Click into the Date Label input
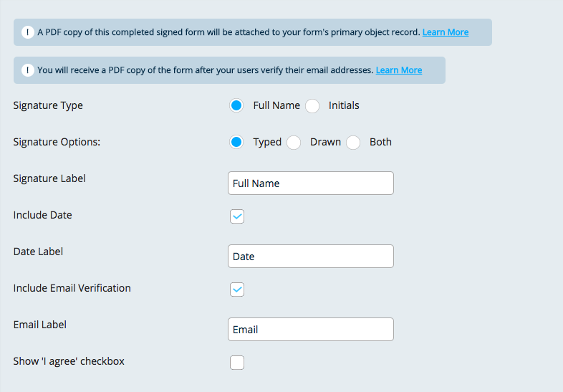This screenshot has height=392, width=563. 310,257
